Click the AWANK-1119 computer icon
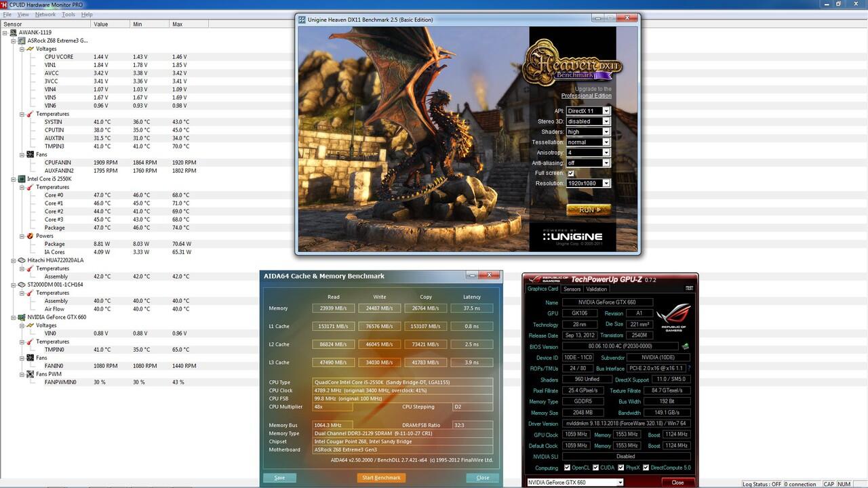The height and width of the screenshot is (488, 868). click(x=14, y=33)
